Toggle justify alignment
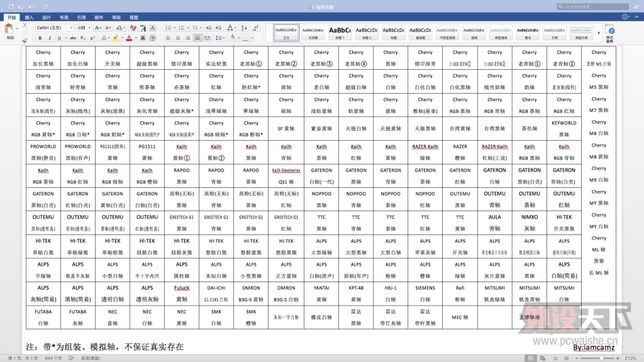Screen dimensions: 644x362 (197, 38)
